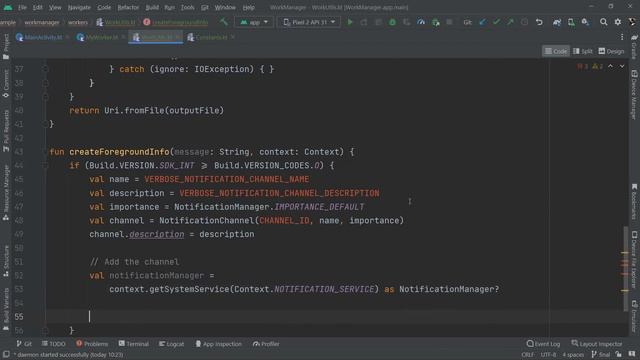Collapse the fold marker on line 43
Screen dimensions: 640x360
[45, 152]
